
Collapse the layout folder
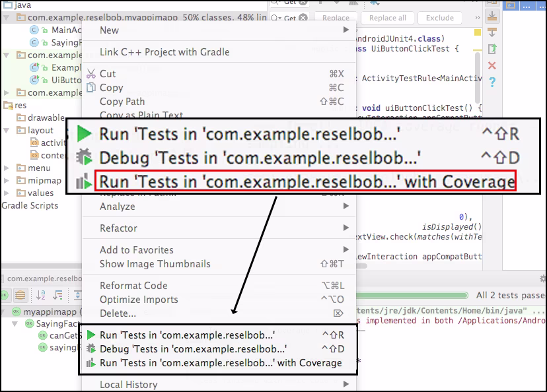pyautogui.click(x=7, y=130)
